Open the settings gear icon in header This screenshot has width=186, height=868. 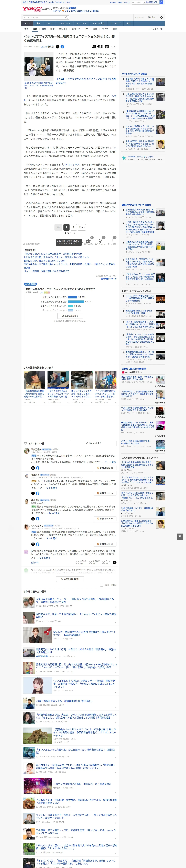(161, 18)
